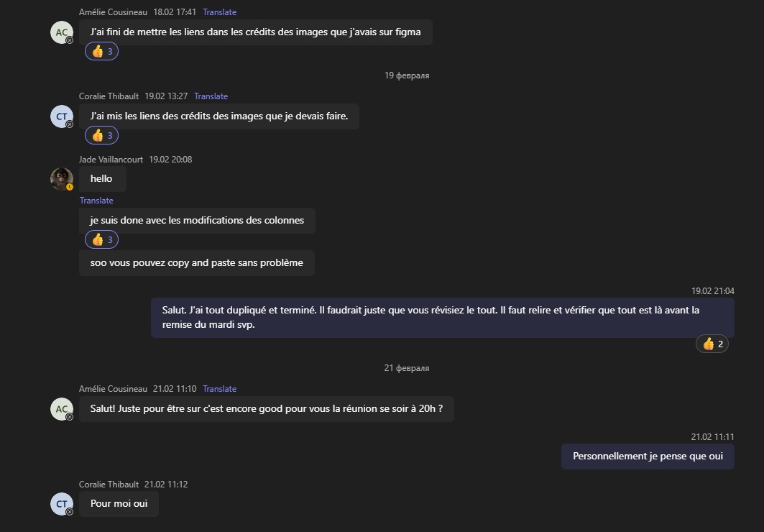Click Coralie Thibault's CT avatar on crédits message
764x532 pixels.
click(62, 116)
